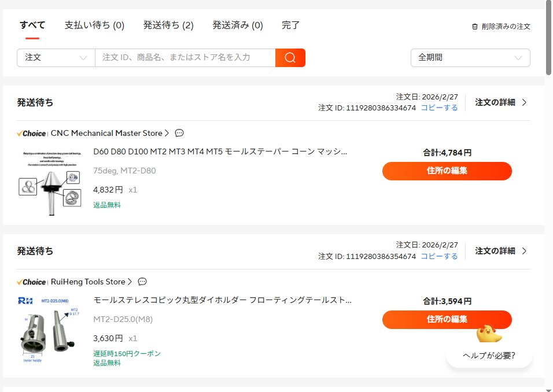Viewport: 553px width, 392px height.
Task: Open the 注文 search type dropdown
Action: point(56,58)
